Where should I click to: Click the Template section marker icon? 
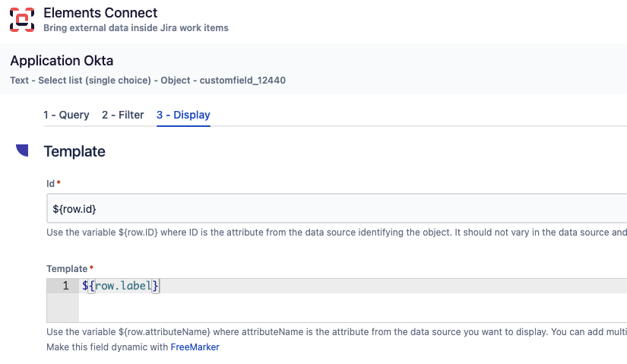(x=22, y=150)
